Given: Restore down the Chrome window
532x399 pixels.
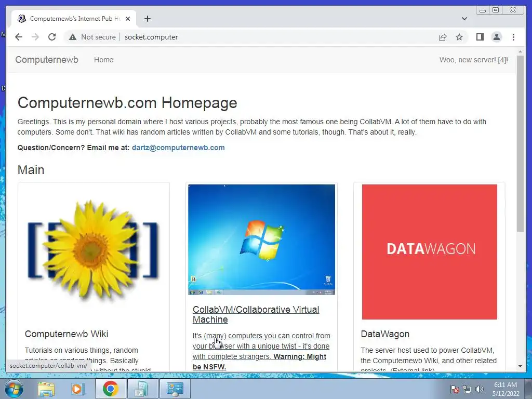Looking at the screenshot, I should coord(496,10).
